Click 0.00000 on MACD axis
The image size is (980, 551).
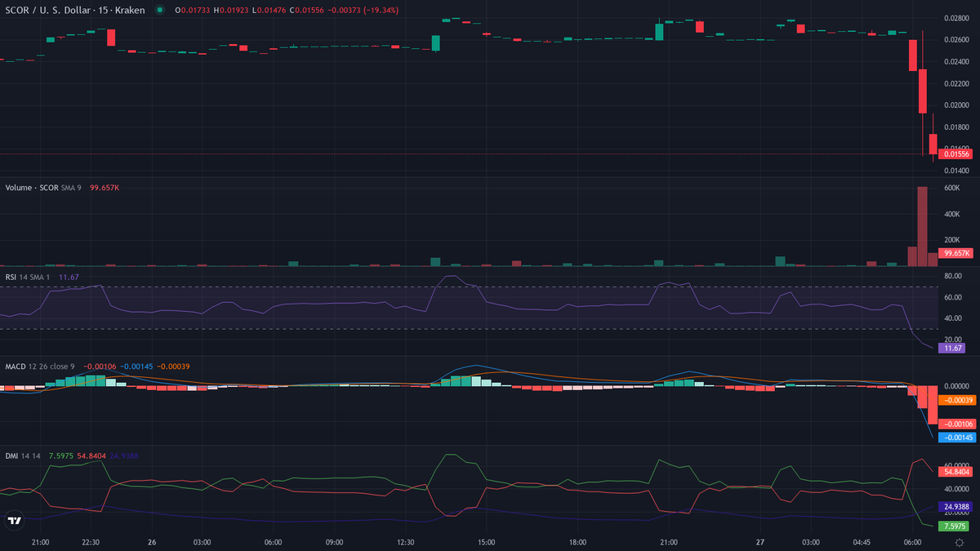click(x=956, y=386)
